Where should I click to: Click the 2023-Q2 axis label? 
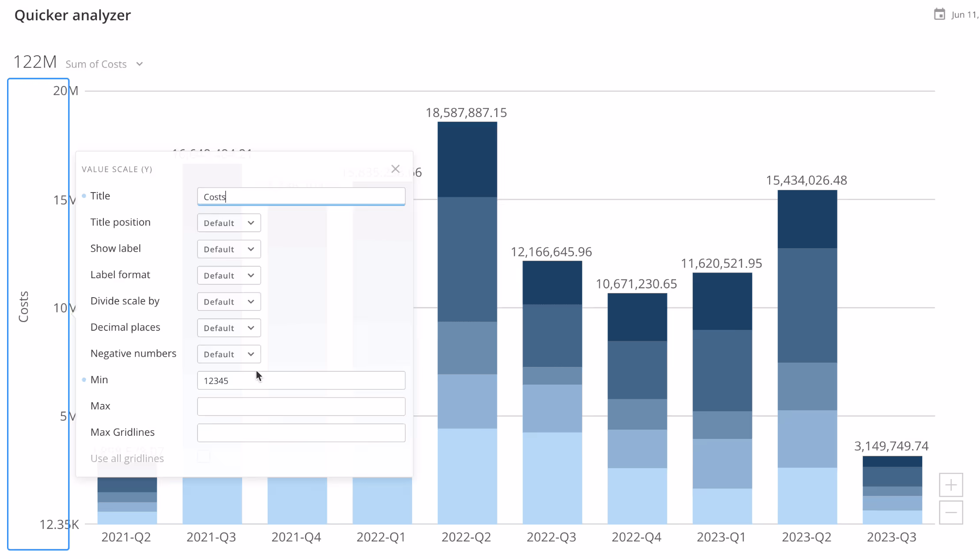point(806,537)
